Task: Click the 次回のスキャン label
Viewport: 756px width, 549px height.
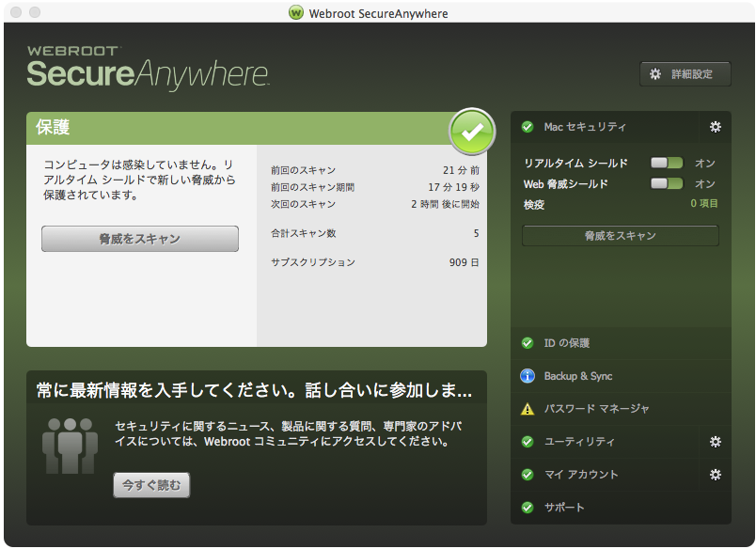Action: (304, 204)
